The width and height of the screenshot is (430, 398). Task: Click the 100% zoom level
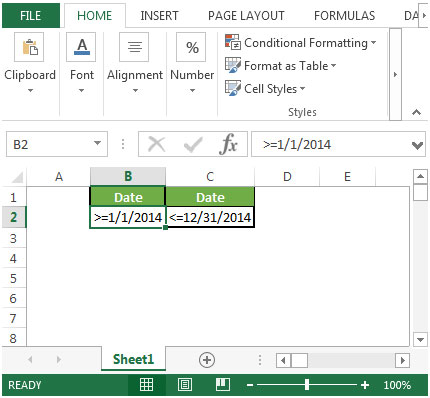coord(397,385)
